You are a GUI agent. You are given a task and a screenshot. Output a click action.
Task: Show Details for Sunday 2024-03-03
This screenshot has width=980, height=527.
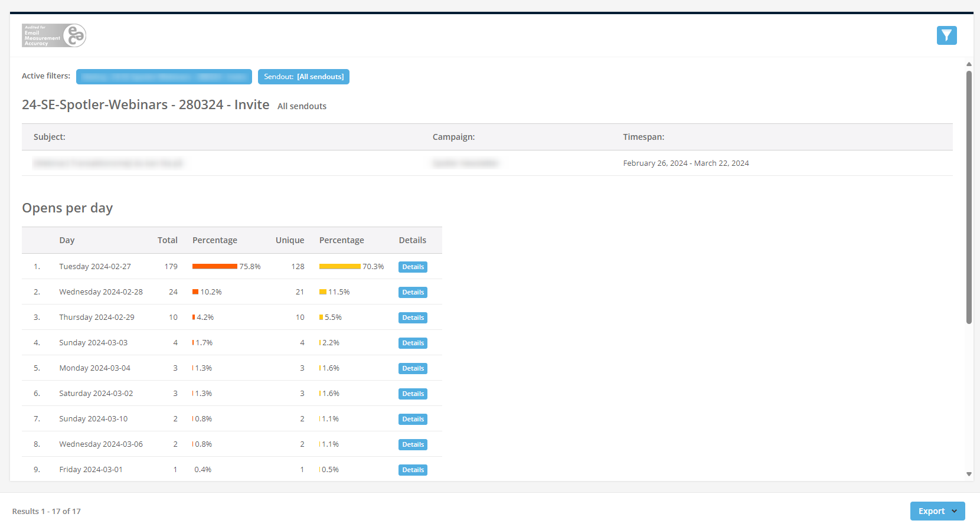tap(413, 343)
